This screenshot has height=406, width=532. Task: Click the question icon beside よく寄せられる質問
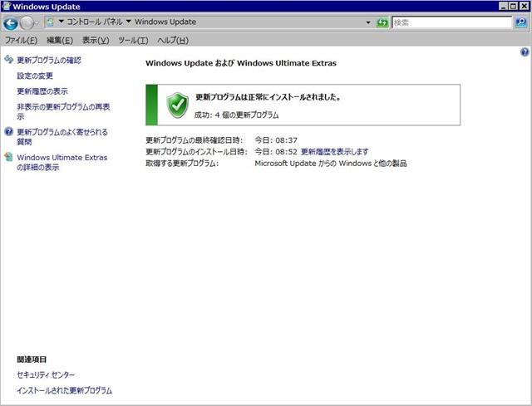[9, 131]
